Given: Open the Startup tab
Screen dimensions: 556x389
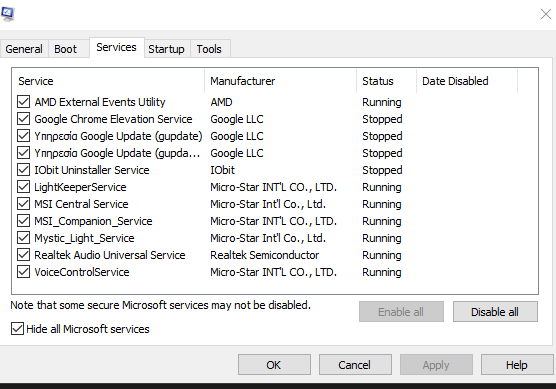Looking at the screenshot, I should [x=166, y=49].
